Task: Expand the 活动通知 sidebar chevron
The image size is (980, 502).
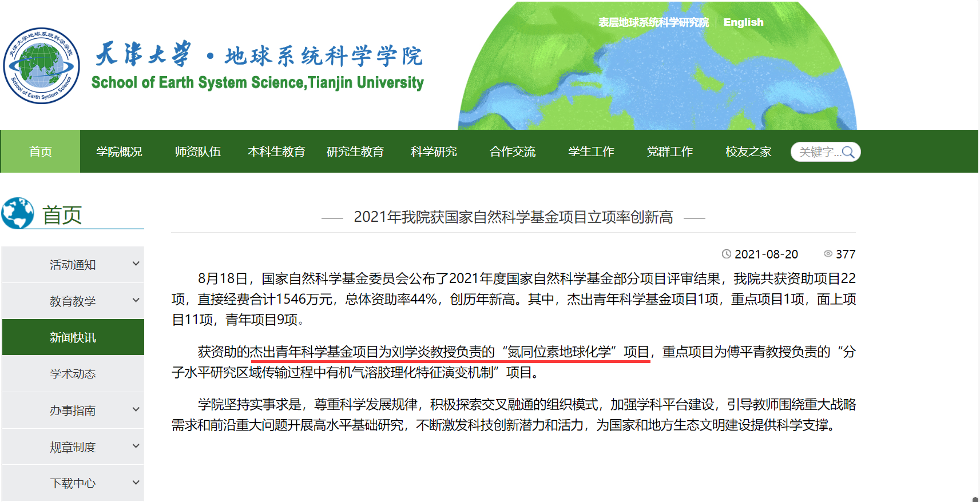Action: (136, 264)
